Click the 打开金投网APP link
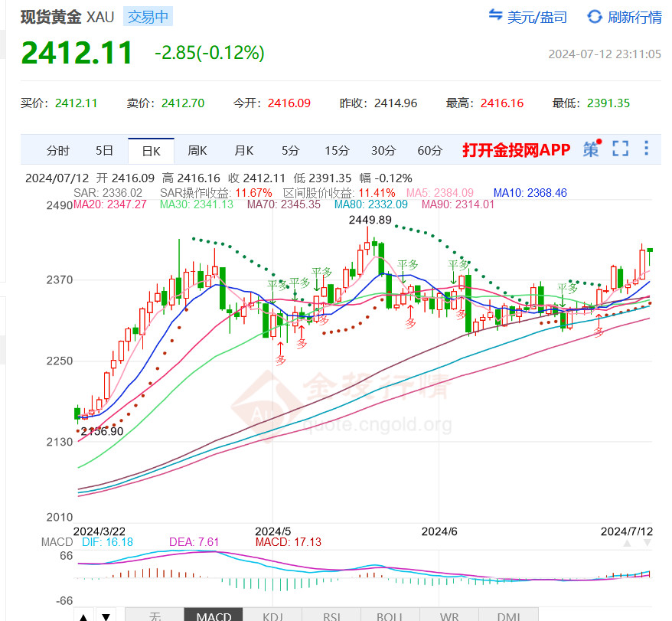 click(x=516, y=150)
